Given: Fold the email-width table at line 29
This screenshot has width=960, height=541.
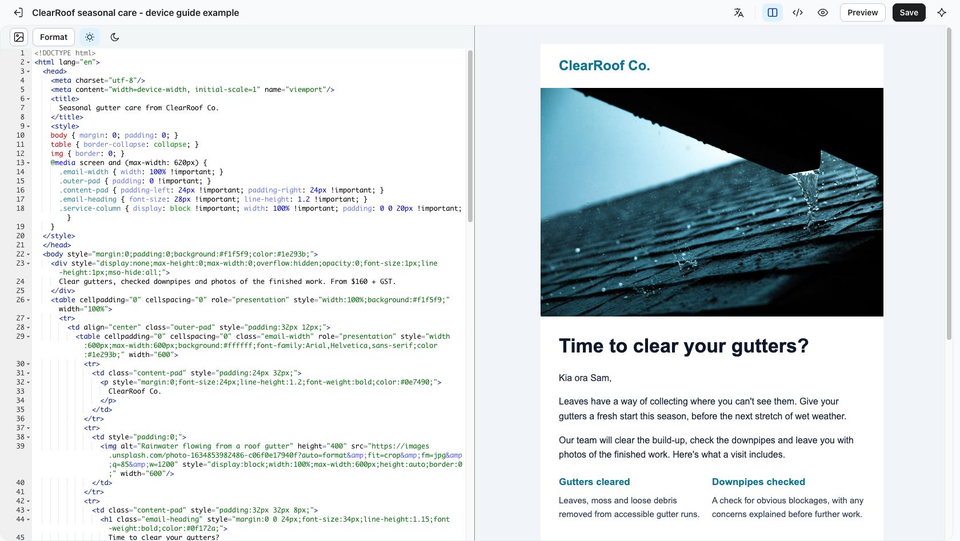Looking at the screenshot, I should point(29,337).
